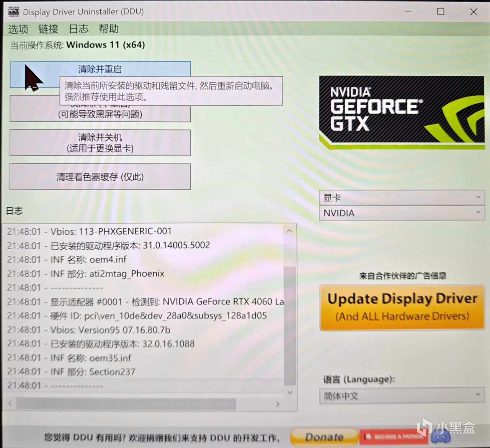The height and width of the screenshot is (448, 490).
Task: Expand the 简体中文 language dropdown
Action: pyautogui.click(x=402, y=396)
